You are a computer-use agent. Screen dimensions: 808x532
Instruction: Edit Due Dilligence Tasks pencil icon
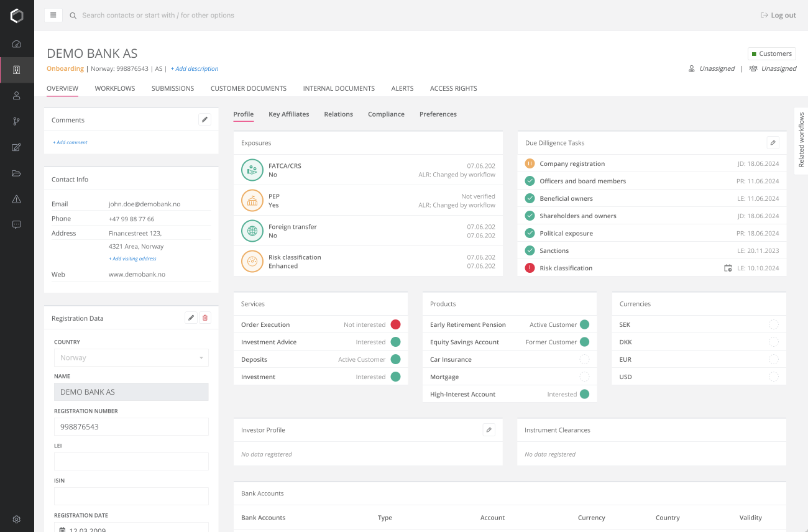[x=773, y=142]
